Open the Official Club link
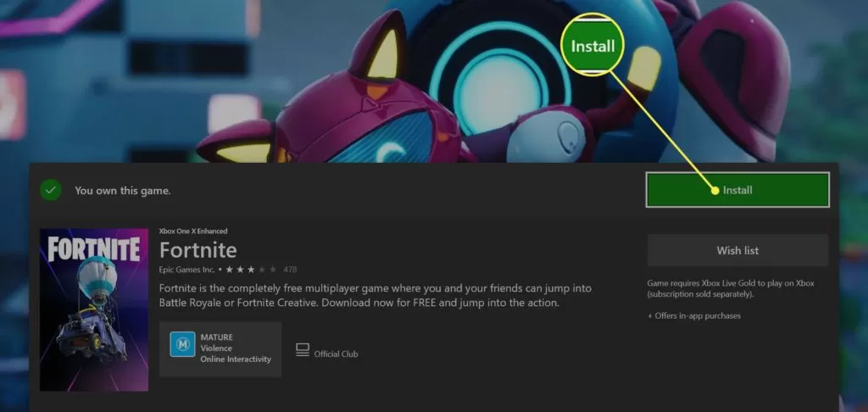Image resolution: width=868 pixels, height=412 pixels. pos(336,354)
